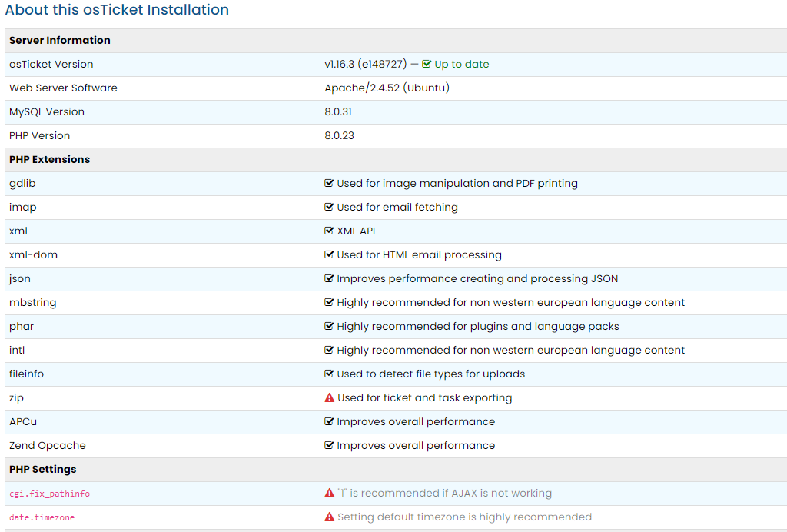
Task: Click the checkmark in the fileinfo row
Action: coord(330,374)
